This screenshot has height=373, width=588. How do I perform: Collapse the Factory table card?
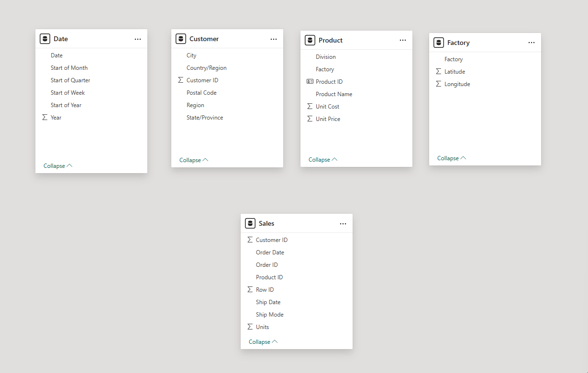[x=452, y=158]
